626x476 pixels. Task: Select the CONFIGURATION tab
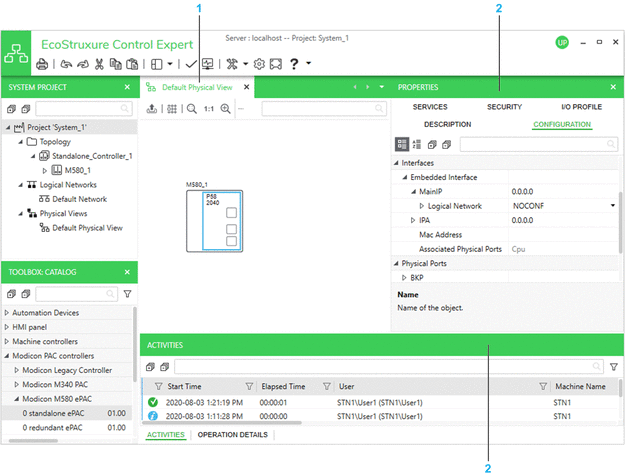[x=562, y=125]
